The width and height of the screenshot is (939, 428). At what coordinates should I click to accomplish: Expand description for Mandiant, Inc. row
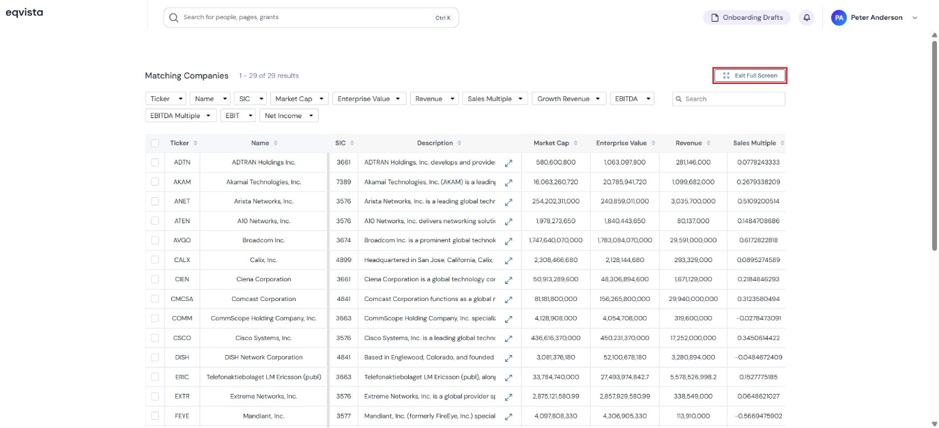[x=508, y=416]
